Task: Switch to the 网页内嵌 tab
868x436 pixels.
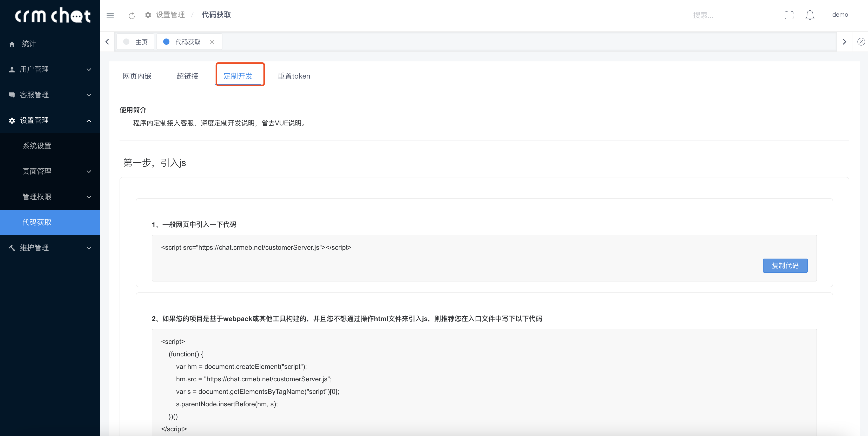Action: (x=137, y=76)
